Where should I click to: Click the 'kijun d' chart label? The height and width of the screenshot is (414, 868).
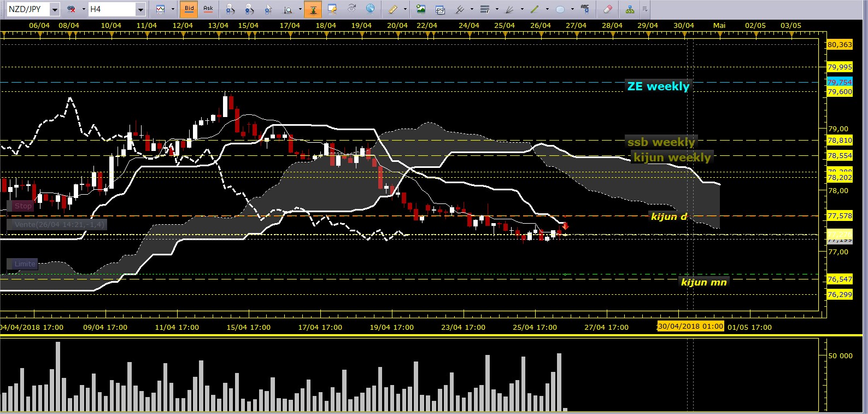(669, 217)
